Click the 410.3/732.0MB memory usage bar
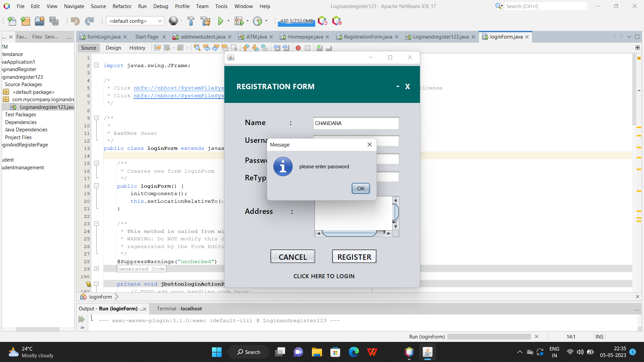Viewport: 644px width, 362px height. click(296, 21)
